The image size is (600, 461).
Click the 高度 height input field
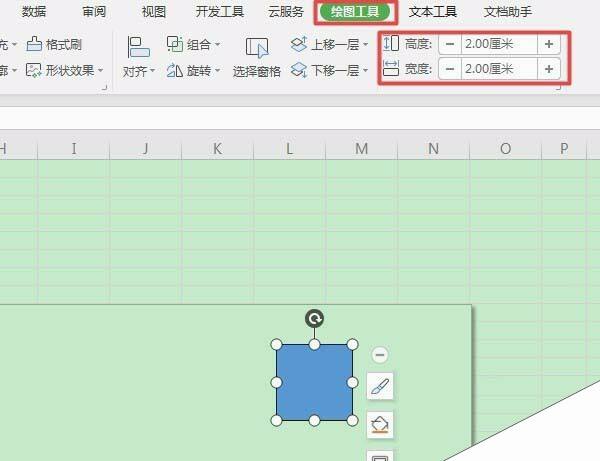499,44
